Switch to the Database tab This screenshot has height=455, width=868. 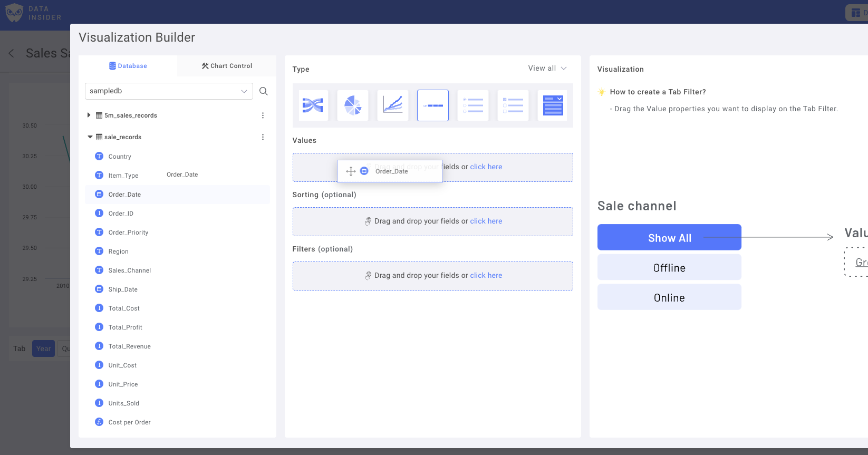(128, 66)
